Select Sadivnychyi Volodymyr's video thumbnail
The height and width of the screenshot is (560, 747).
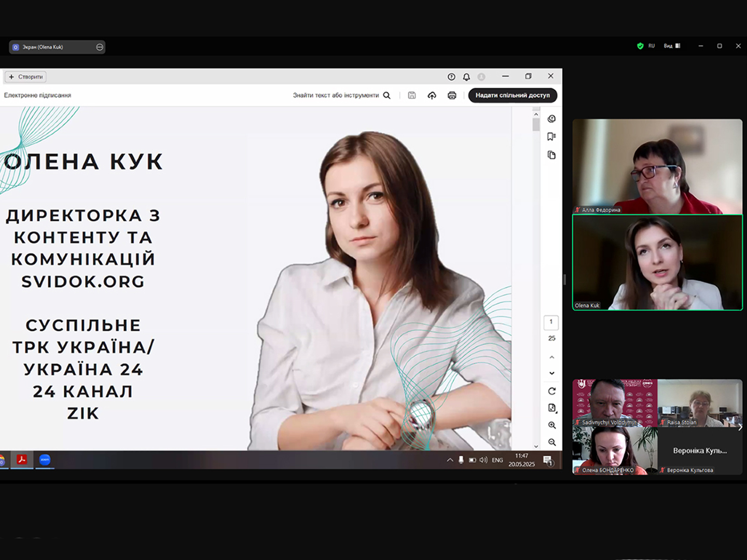615,403
